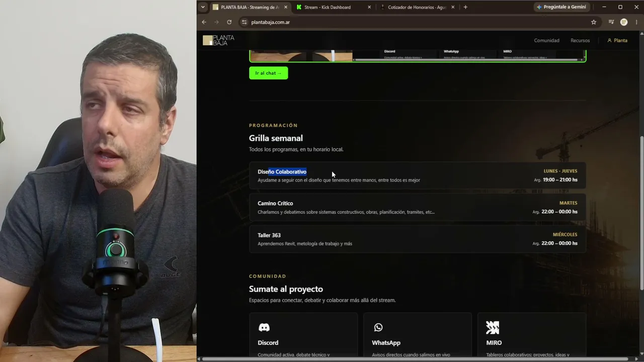Open a new browser tab
644x362 pixels.
[465, 7]
